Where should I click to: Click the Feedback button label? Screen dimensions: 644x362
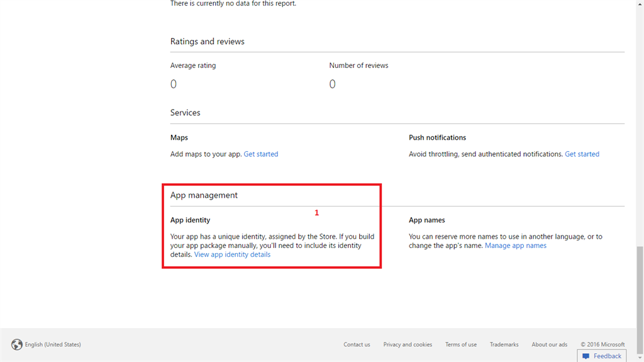pyautogui.click(x=607, y=356)
